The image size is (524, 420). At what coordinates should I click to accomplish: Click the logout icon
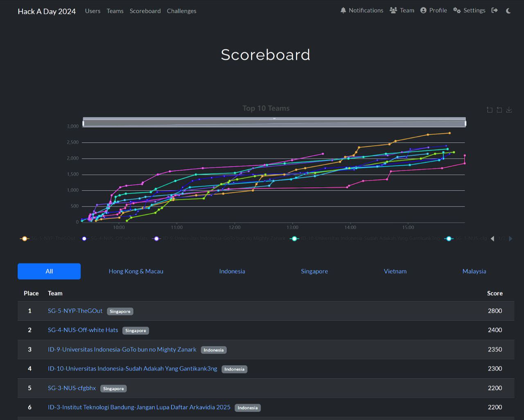click(x=495, y=10)
